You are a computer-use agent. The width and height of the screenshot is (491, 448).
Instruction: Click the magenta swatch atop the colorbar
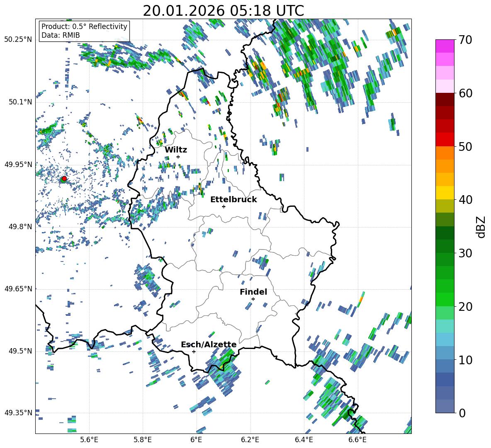coord(445,46)
